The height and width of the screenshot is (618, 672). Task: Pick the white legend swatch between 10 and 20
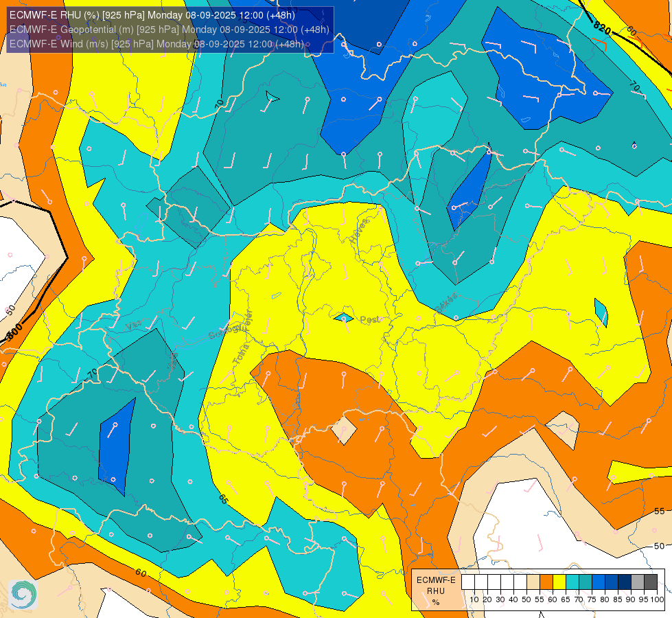click(481, 582)
